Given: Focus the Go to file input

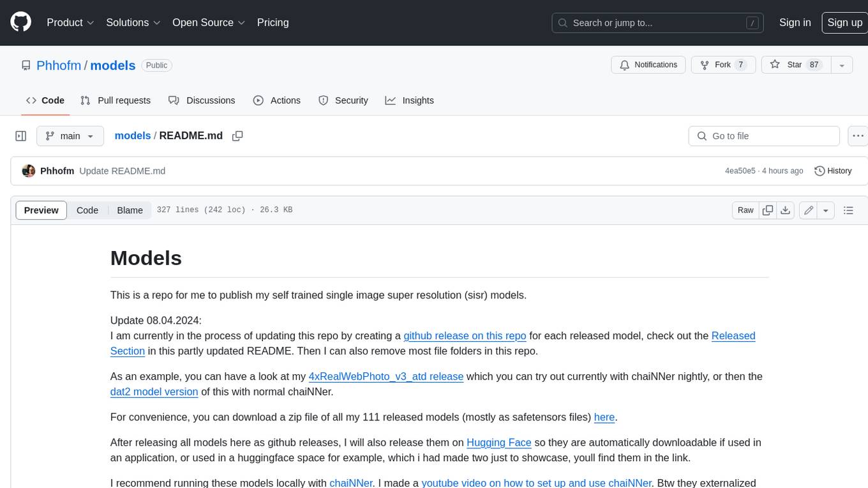Looking at the screenshot, I should [764, 136].
